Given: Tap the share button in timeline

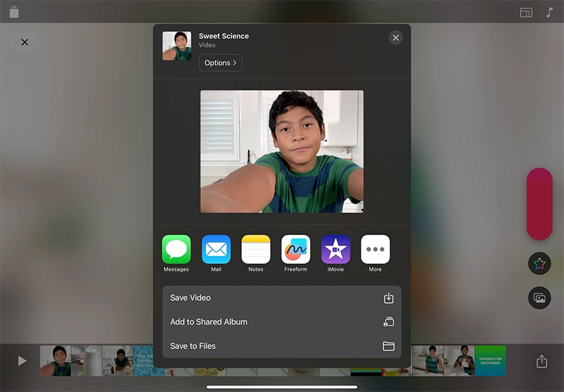Looking at the screenshot, I should [x=542, y=362].
